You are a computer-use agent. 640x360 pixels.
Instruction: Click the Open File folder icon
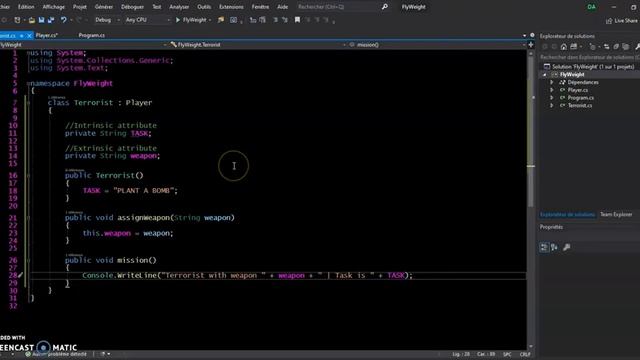[x=31, y=20]
